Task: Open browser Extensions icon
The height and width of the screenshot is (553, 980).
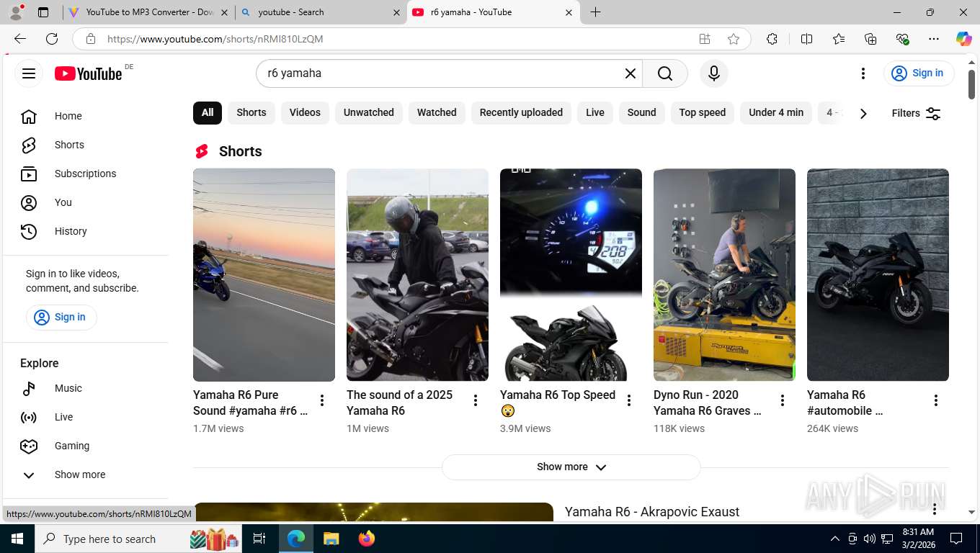Action: coord(772,39)
